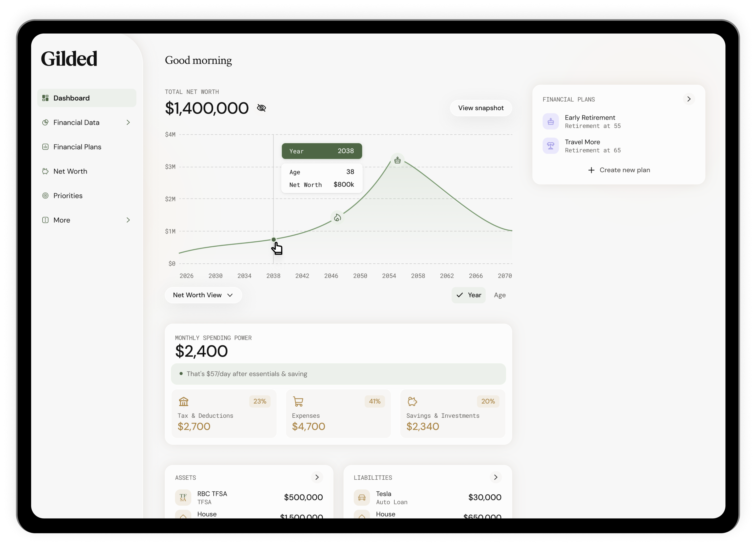Click the 23% Tax & Deductions badge
The height and width of the screenshot is (546, 756).
[260, 401]
